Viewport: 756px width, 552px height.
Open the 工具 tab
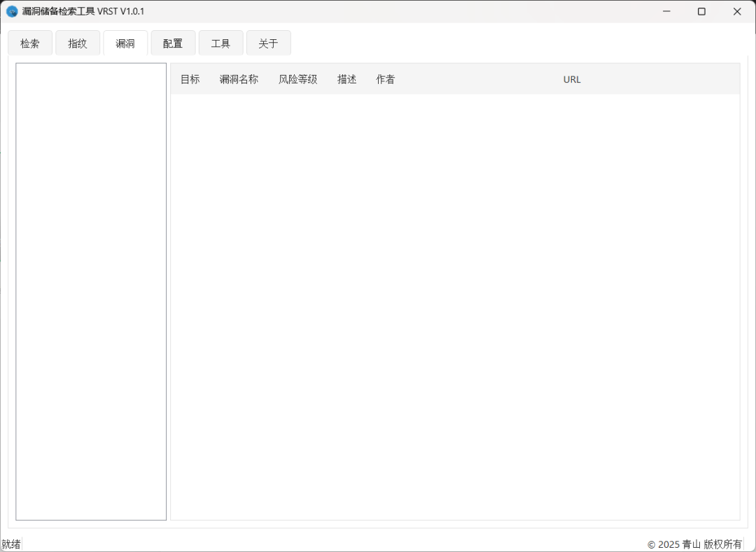pos(220,43)
